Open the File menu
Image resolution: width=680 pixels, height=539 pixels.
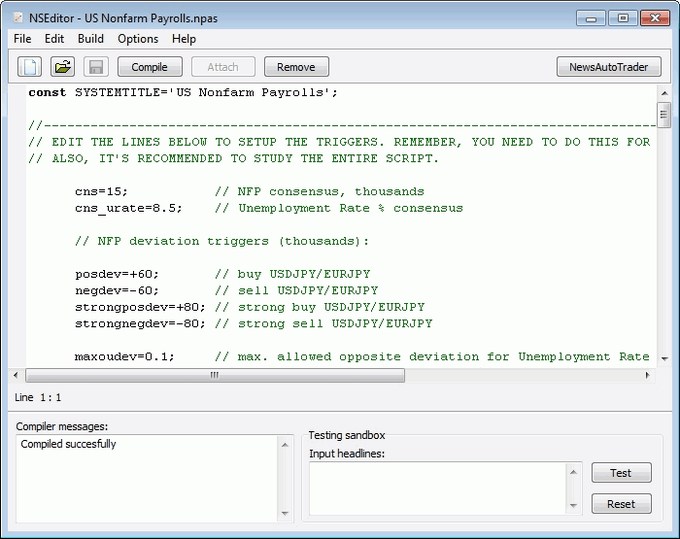click(x=22, y=39)
